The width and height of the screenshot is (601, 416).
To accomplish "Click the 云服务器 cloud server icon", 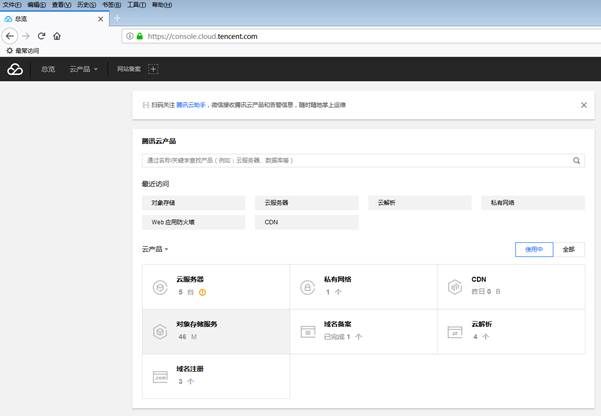I will point(159,287).
